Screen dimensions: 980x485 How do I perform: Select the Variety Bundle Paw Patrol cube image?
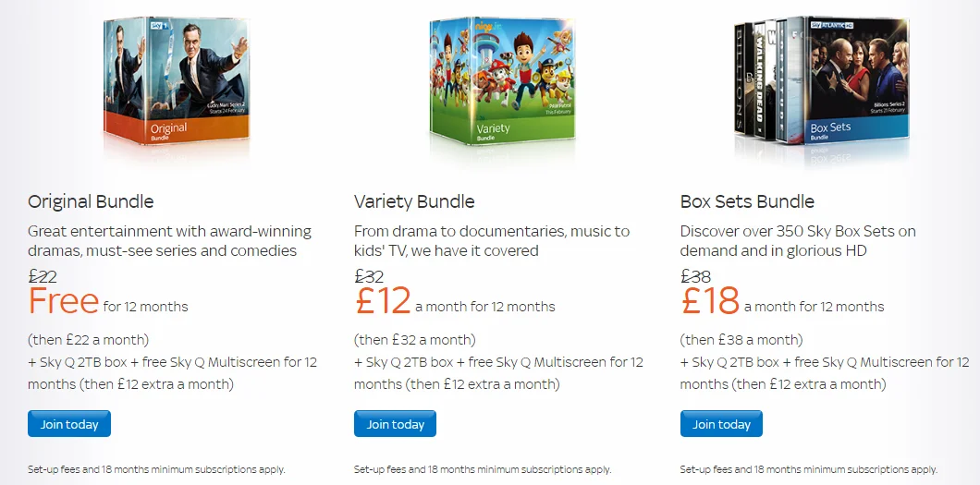[503, 82]
